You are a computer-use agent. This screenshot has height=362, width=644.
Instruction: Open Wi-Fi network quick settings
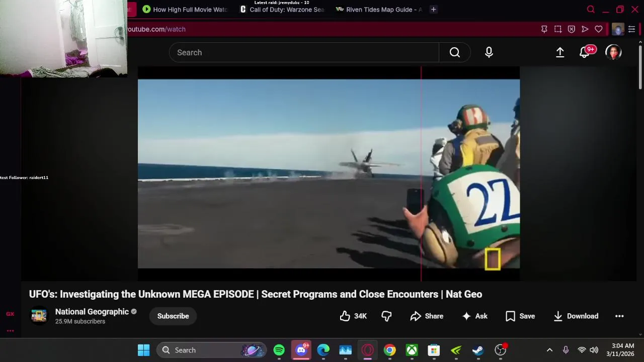pos(582,350)
